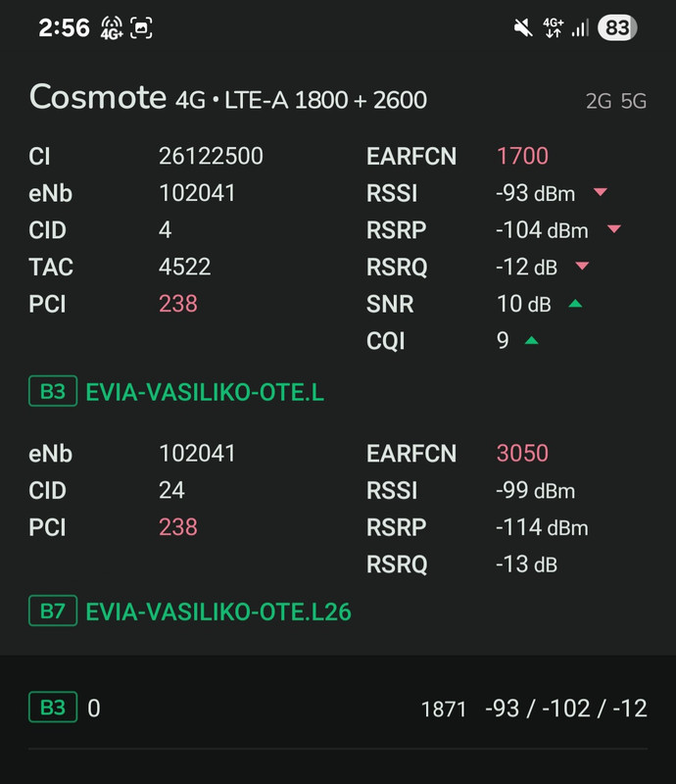Screen dimensions: 676x784
Task: Tap the green SNR up-trend arrow
Action: click(x=575, y=303)
